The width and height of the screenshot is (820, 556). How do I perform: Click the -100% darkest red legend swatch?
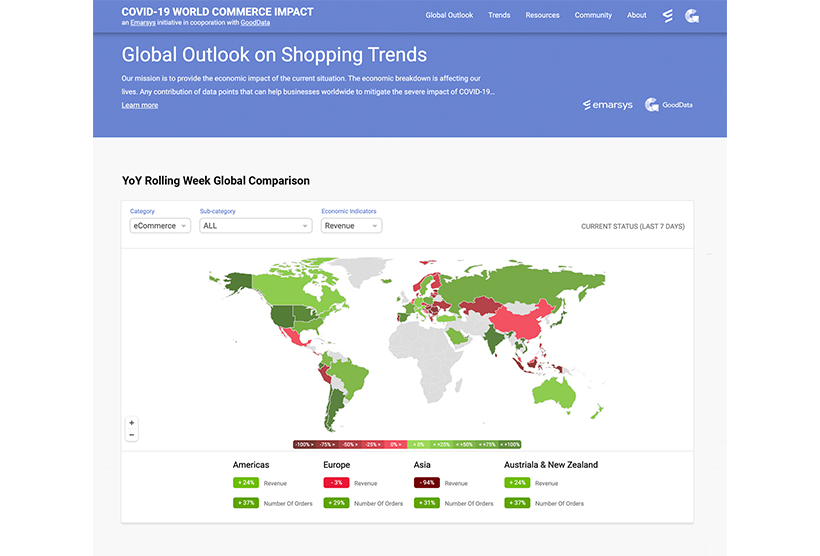(x=304, y=444)
